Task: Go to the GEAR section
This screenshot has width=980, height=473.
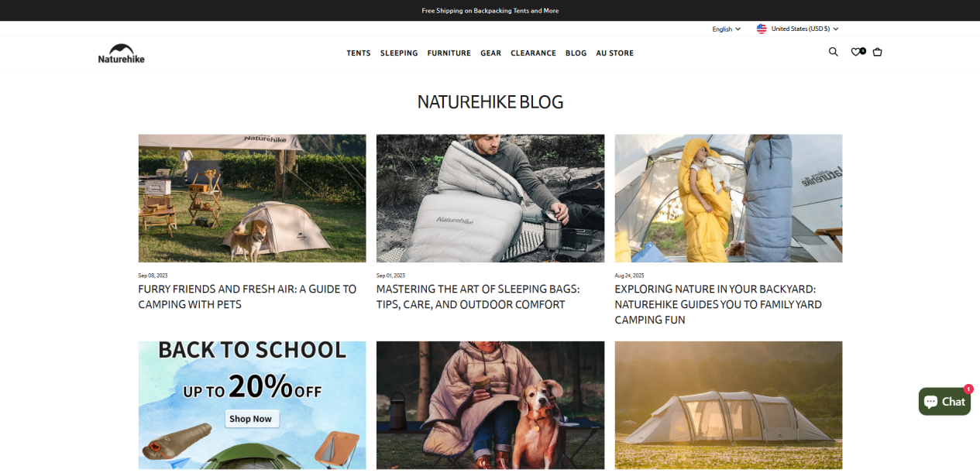Action: pyautogui.click(x=491, y=53)
